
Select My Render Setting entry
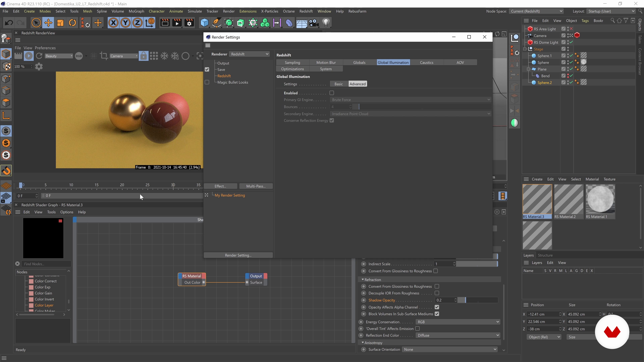230,195
